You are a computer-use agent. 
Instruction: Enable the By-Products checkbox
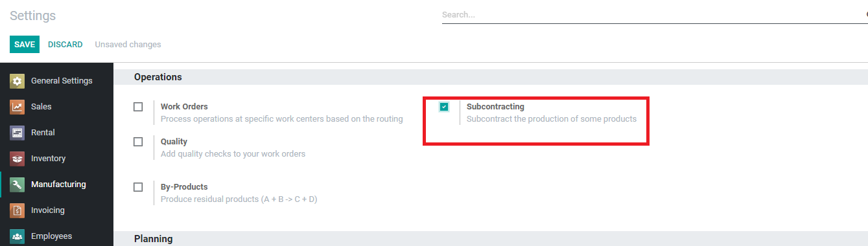[x=138, y=187]
